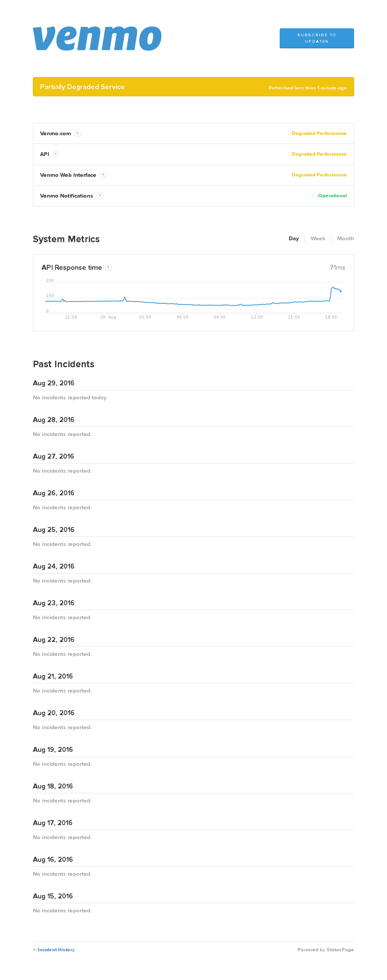
Task: Click Powered by StatusPage link
Action: pyautogui.click(x=325, y=950)
